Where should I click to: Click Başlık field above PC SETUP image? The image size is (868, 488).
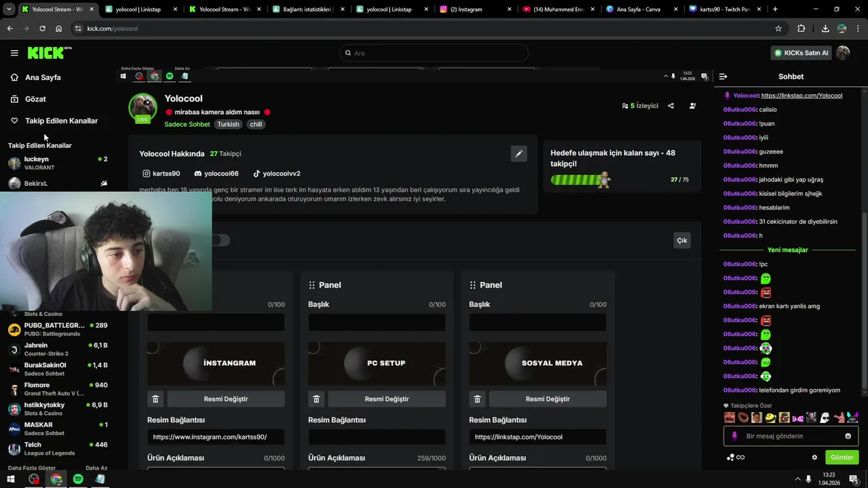376,323
